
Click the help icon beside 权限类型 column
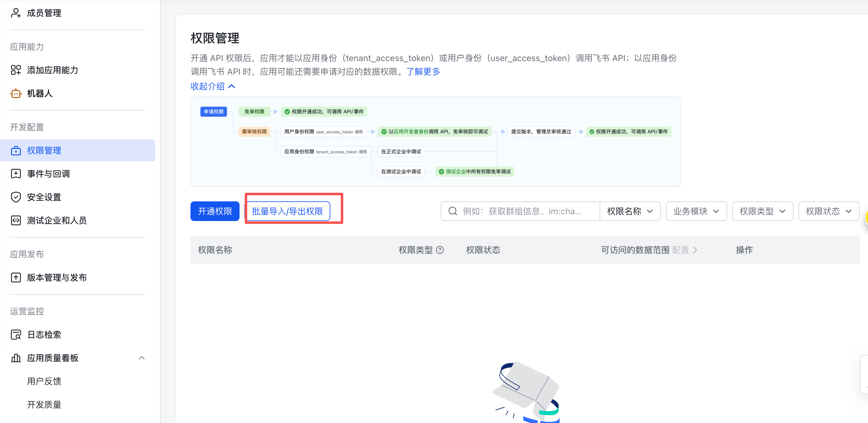tap(440, 250)
